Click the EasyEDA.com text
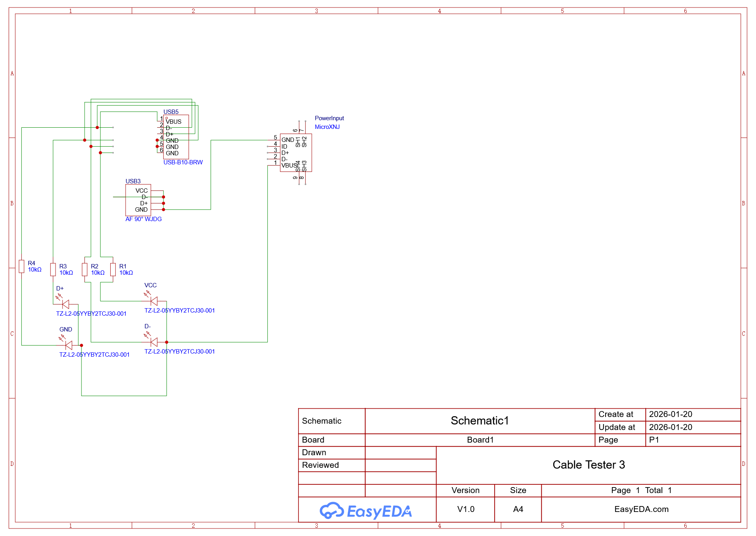The width and height of the screenshot is (756, 536). point(641,509)
